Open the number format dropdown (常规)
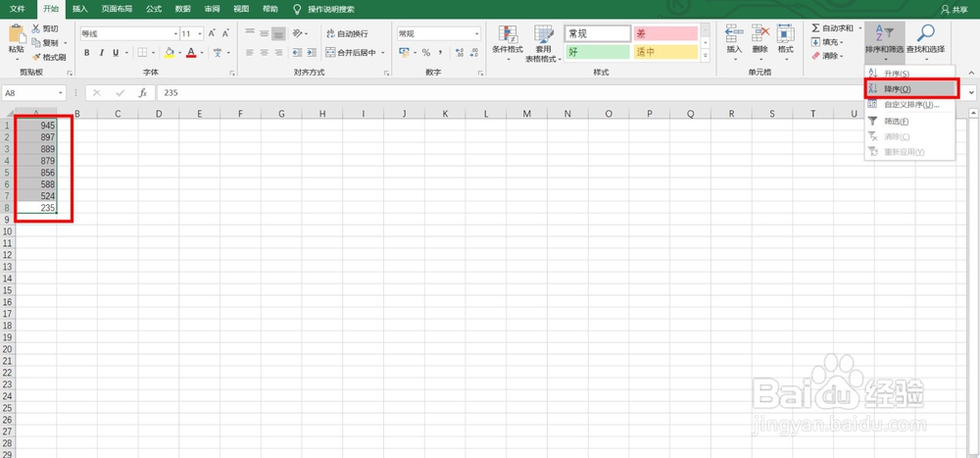Screen dimensions: 980x458 pos(477,33)
